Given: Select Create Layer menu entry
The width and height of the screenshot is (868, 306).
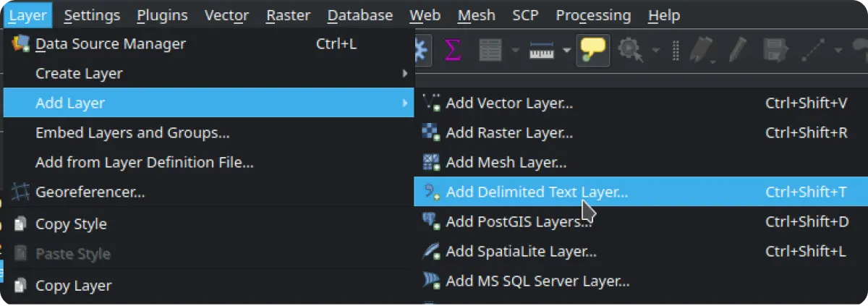Looking at the screenshot, I should click(x=209, y=74).
